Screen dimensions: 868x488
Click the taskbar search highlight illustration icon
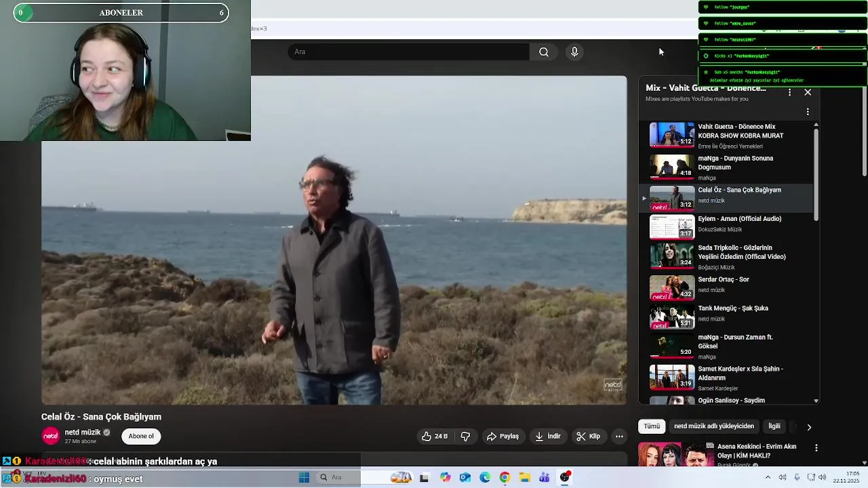[402, 478]
